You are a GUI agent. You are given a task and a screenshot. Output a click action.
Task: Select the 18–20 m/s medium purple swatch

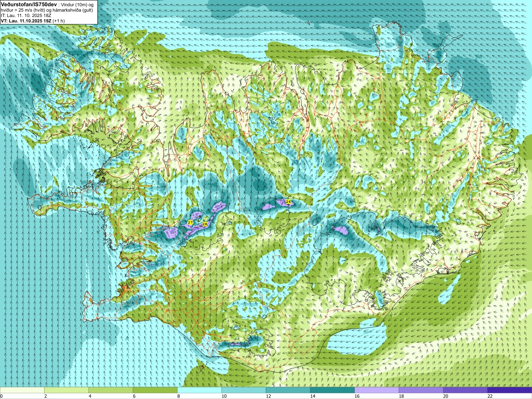[x=421, y=390]
